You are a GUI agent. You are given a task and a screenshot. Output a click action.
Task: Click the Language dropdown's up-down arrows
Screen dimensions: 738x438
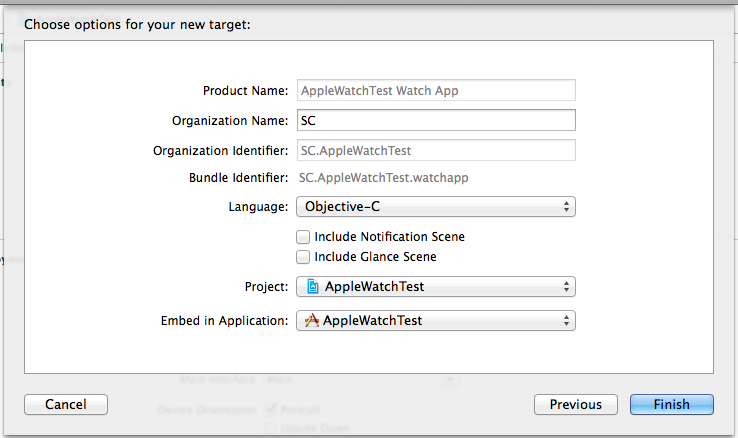566,207
